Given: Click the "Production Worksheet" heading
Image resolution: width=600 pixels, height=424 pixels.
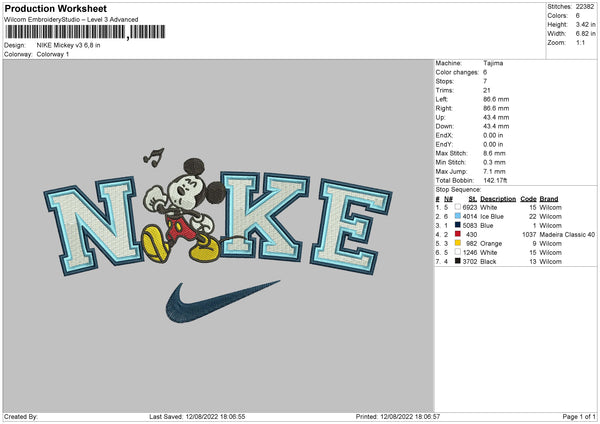Looking at the screenshot, I should (55, 8).
